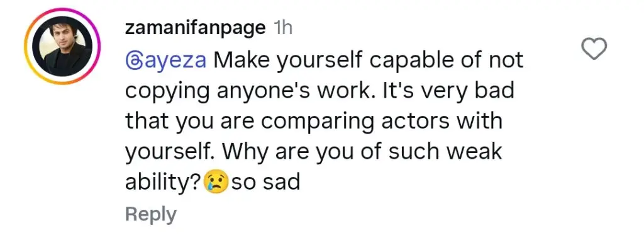The width and height of the screenshot is (644, 235).
Task: Click the Threads logo before ayeza
Action: tap(132, 61)
